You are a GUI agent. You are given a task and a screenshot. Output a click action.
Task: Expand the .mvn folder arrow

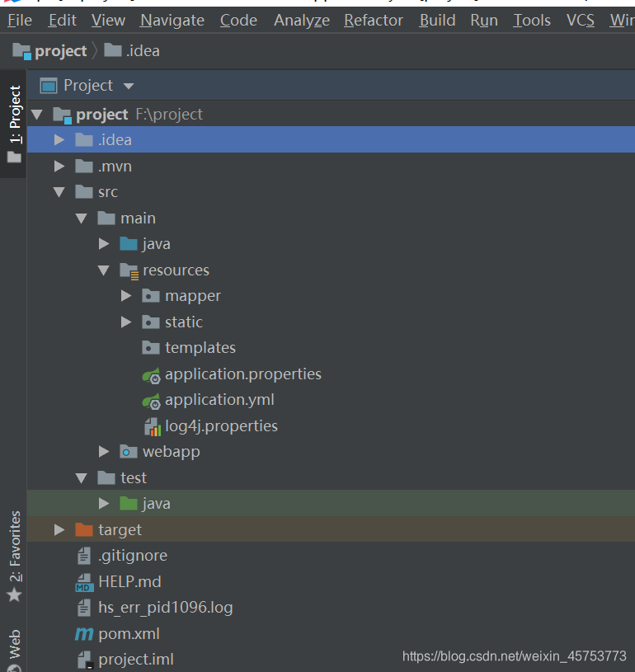click(59, 167)
